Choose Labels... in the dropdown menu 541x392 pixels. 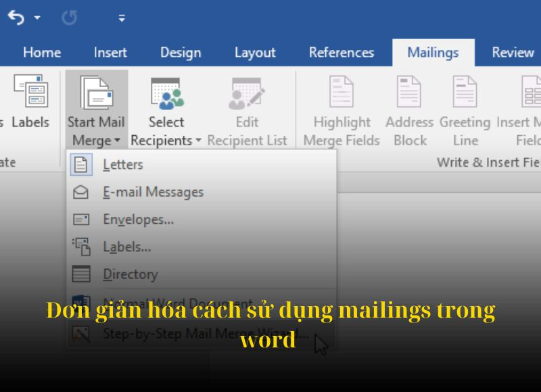coord(202,247)
